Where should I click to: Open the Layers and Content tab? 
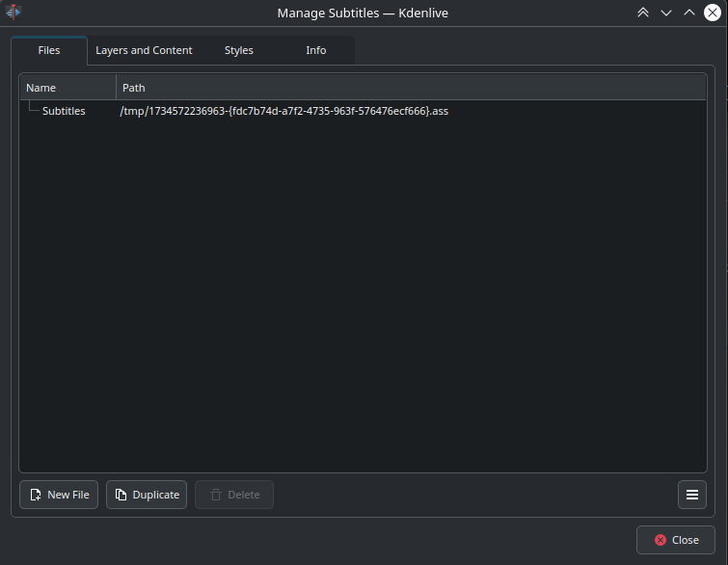pos(144,50)
